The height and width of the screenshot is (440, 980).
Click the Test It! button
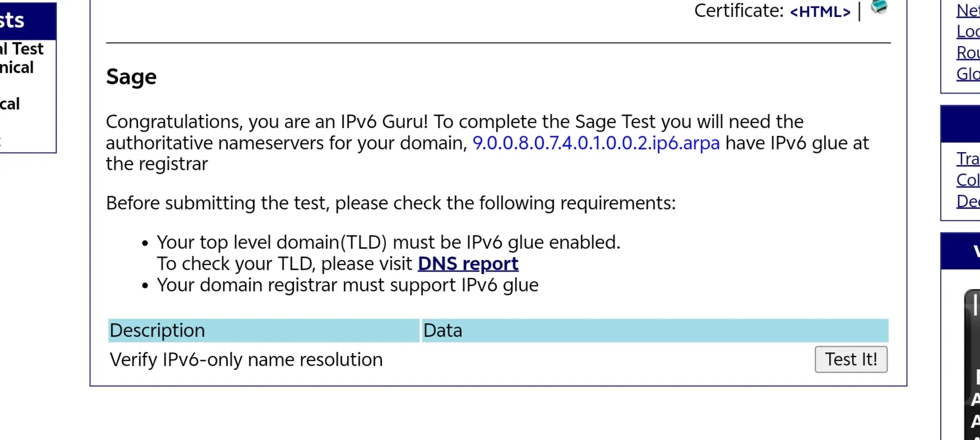click(851, 359)
